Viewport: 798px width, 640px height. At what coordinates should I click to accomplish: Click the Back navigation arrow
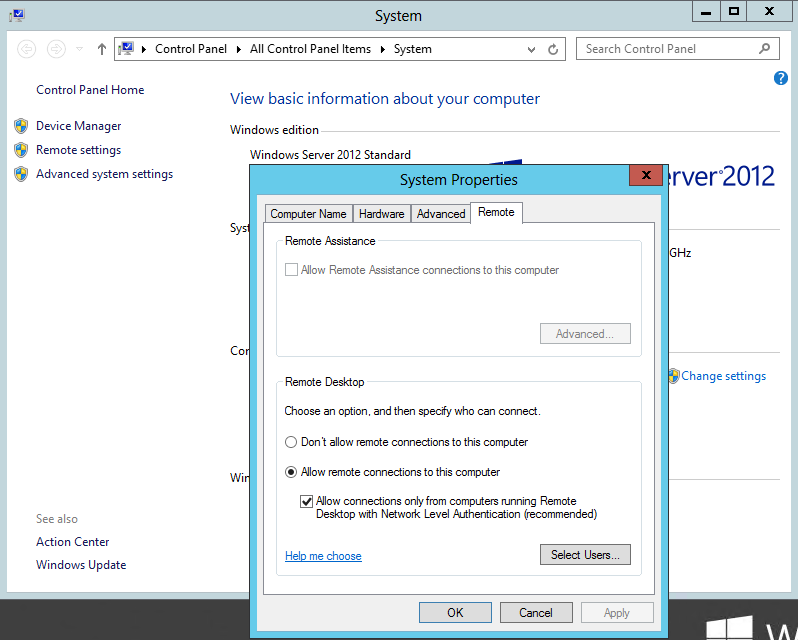click(x=26, y=49)
